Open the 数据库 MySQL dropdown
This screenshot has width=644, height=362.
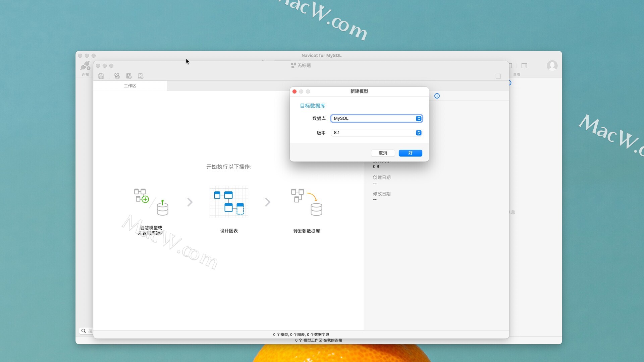click(376, 118)
